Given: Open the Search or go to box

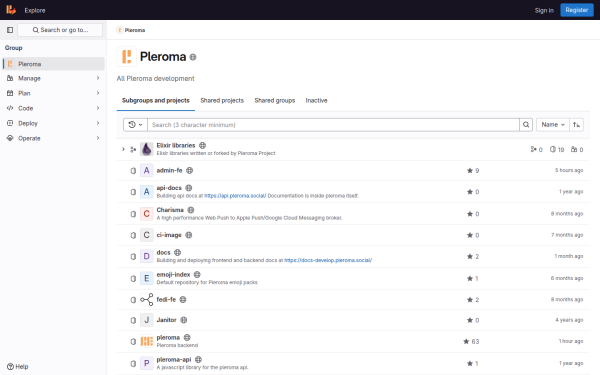Looking at the screenshot, I should [x=60, y=30].
